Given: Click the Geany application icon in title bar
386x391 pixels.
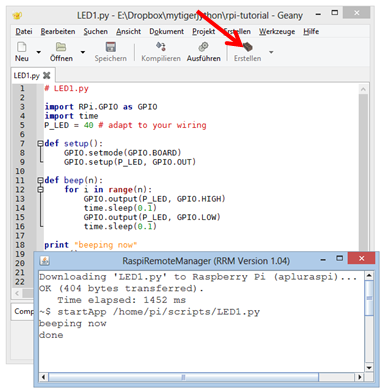Looking at the screenshot, I should 17,15.
